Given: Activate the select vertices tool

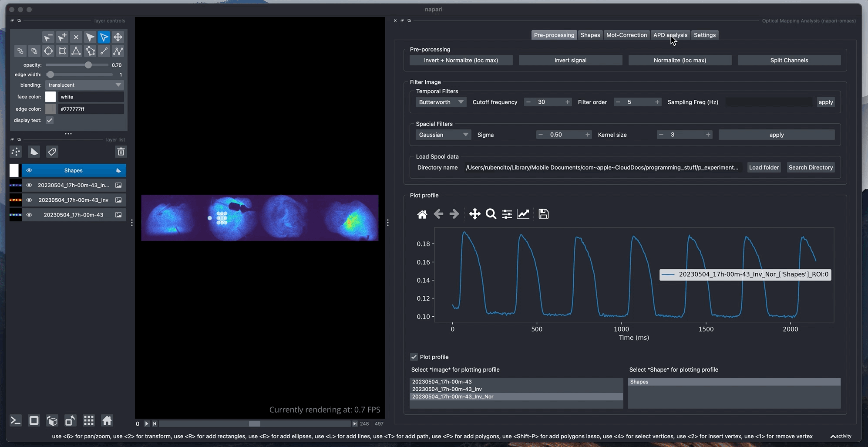Looking at the screenshot, I should (90, 37).
